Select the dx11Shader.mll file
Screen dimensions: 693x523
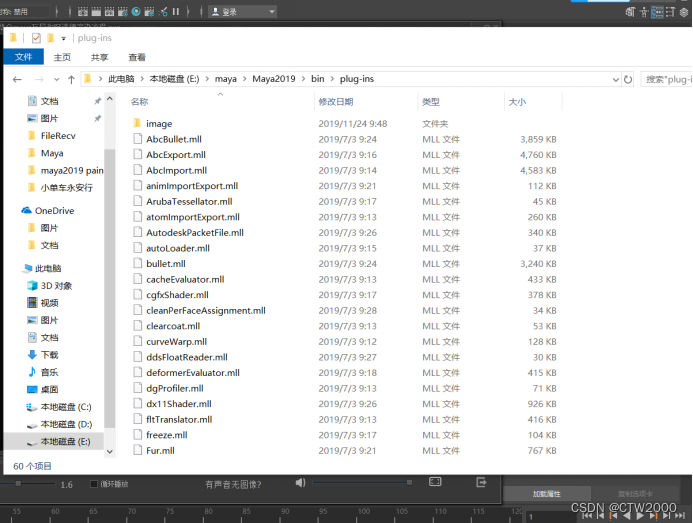tap(179, 404)
